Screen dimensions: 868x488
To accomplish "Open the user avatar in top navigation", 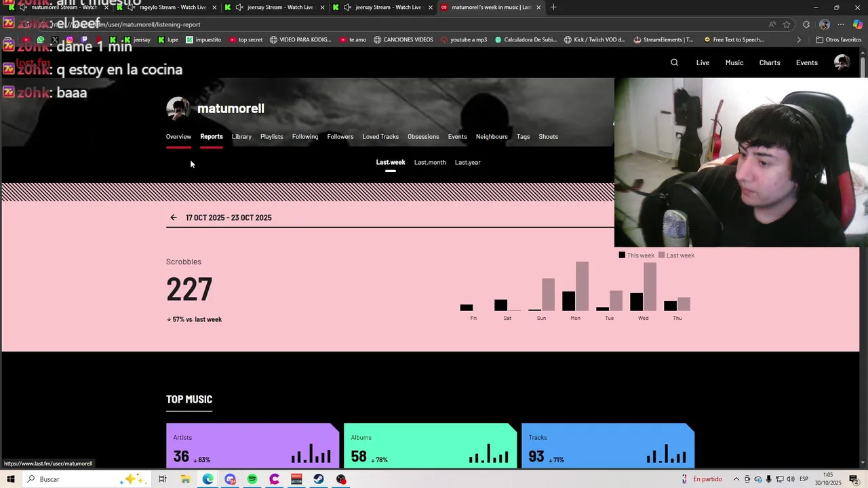I will coord(842,62).
